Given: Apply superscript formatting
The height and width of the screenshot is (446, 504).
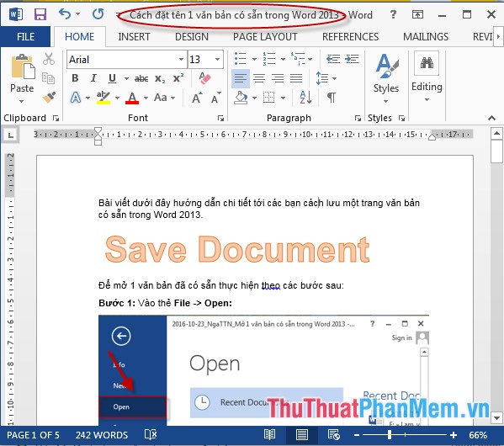Looking at the screenshot, I should tap(178, 77).
